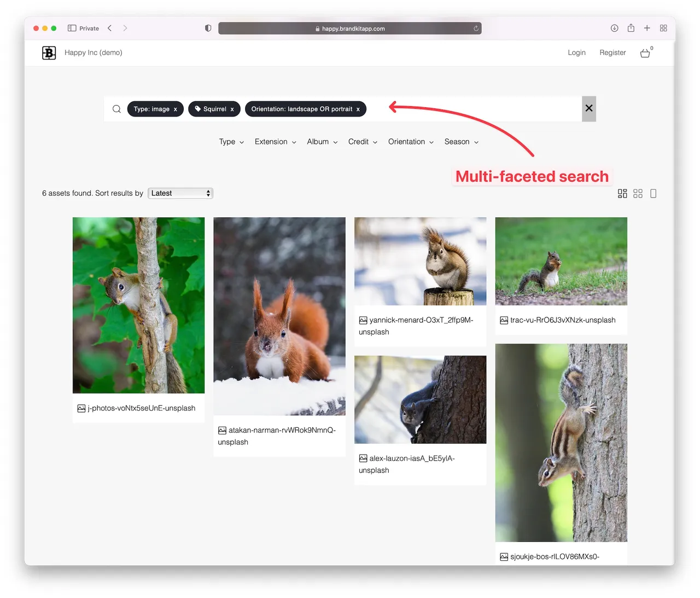The height and width of the screenshot is (598, 700).
Task: Open the Sort results by selector
Action: [180, 193]
